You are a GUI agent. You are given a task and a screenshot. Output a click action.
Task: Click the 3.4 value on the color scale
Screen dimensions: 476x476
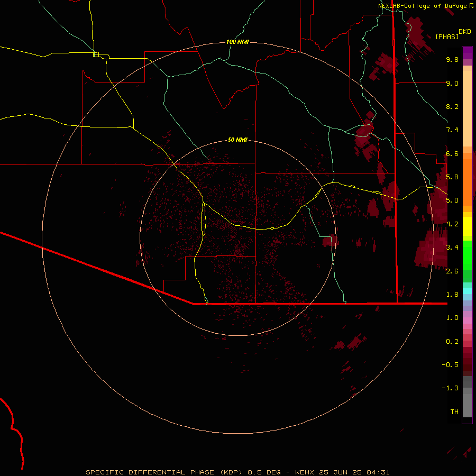tap(452, 248)
